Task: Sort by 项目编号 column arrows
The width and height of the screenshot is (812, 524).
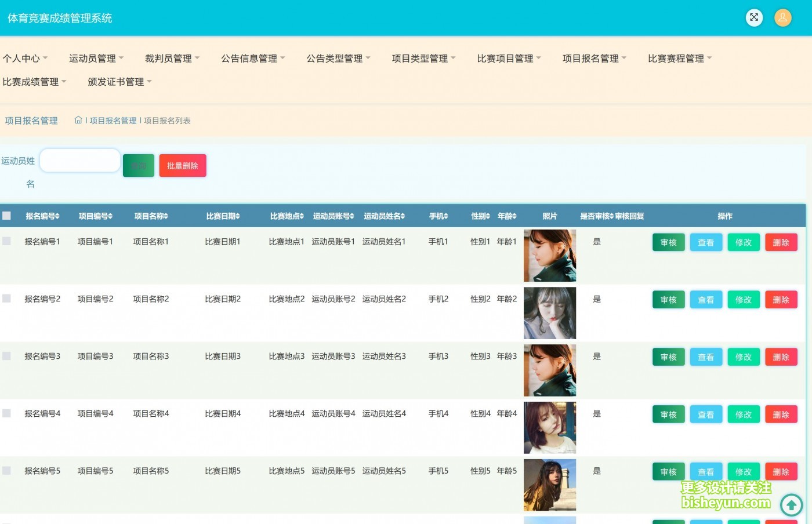Action: pyautogui.click(x=111, y=216)
